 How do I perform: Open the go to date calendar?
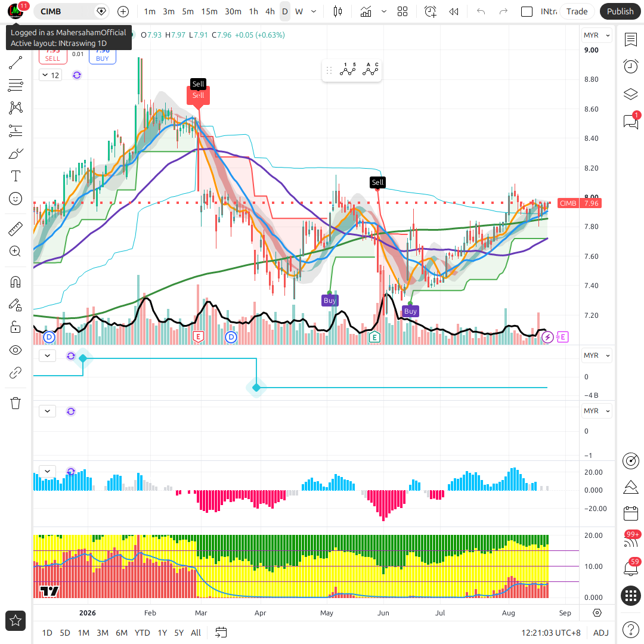pos(221,633)
